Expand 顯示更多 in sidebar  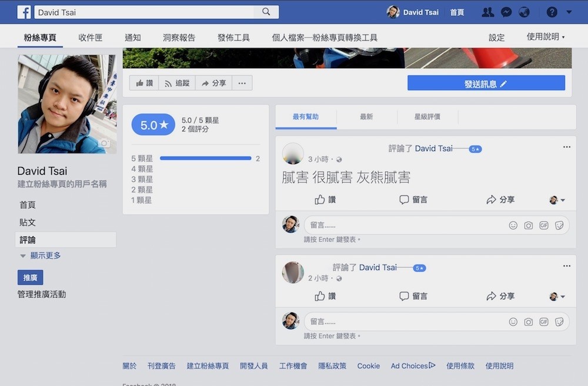[x=41, y=255]
